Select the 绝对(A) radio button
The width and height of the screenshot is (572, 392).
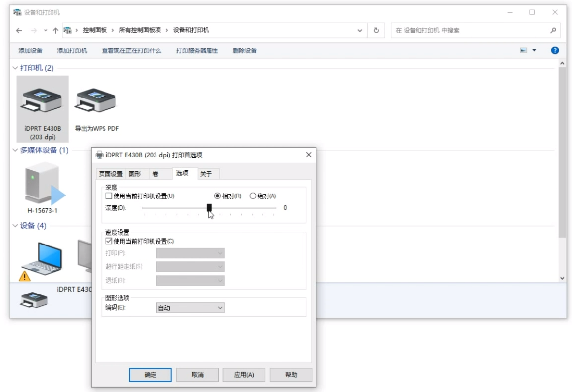253,196
